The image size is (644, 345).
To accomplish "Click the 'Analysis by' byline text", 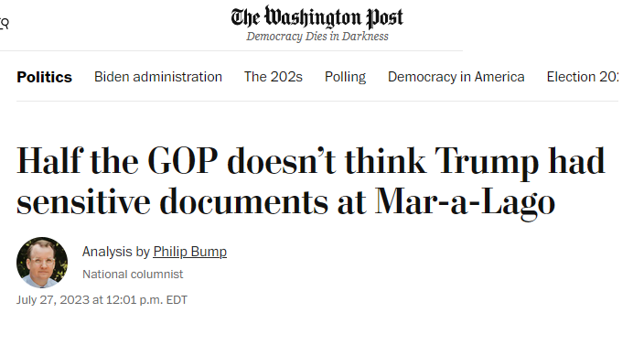I will [116, 252].
